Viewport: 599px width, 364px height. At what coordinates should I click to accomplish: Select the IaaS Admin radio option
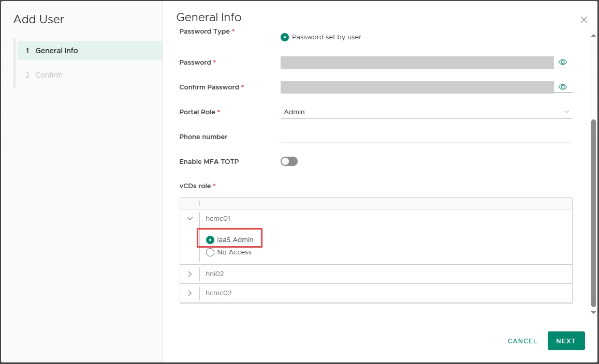pos(210,240)
